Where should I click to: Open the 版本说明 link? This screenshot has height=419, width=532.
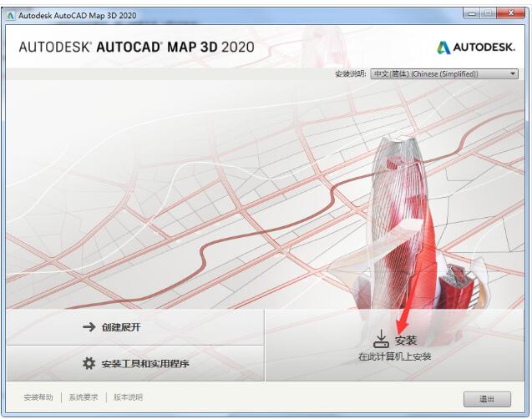coord(128,397)
